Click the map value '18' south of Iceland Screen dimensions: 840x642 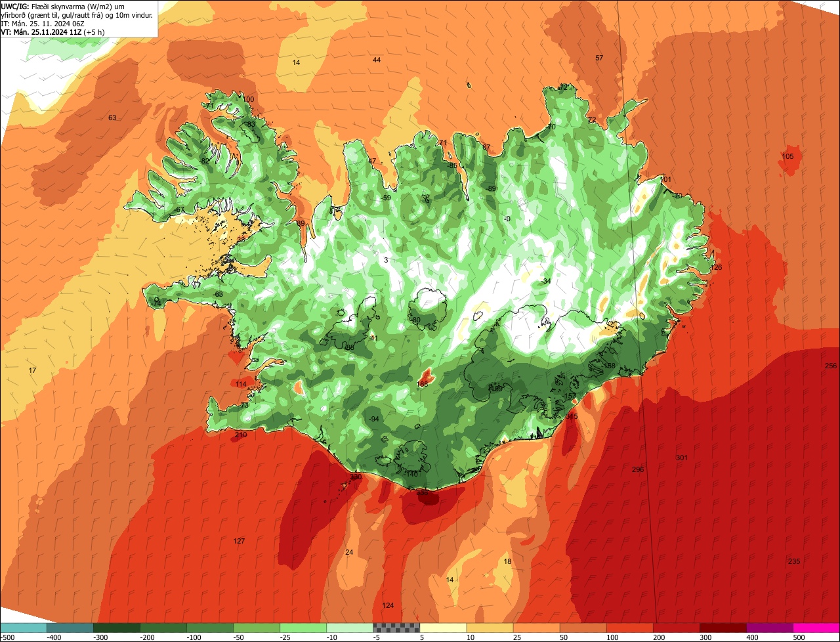click(x=507, y=561)
